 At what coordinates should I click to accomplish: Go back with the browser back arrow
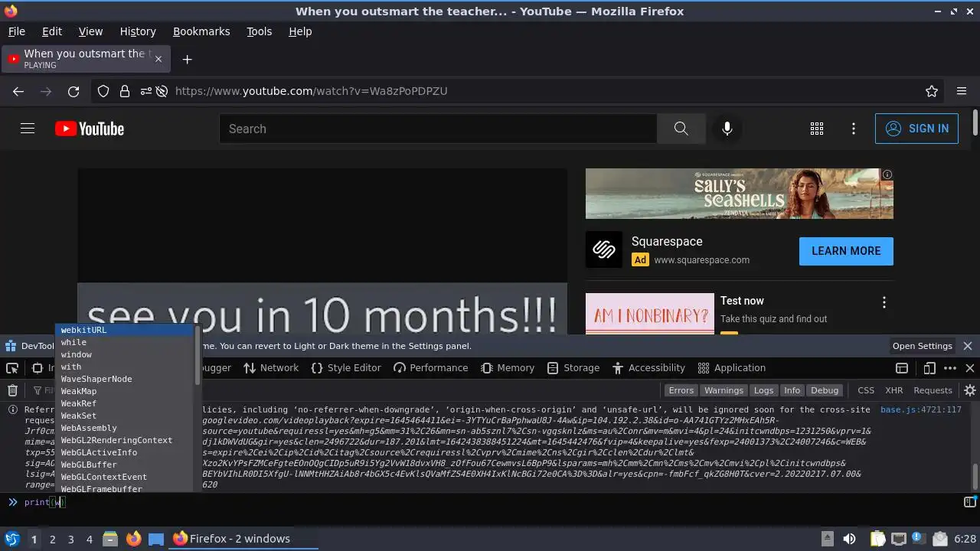[18, 91]
